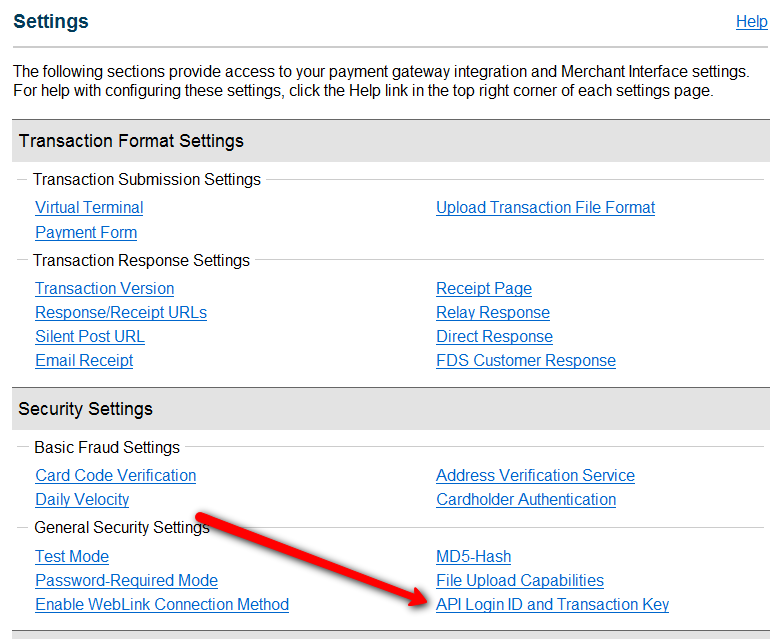The width and height of the screenshot is (779, 639).
Task: Click the Payment Form link
Action: [x=86, y=233]
